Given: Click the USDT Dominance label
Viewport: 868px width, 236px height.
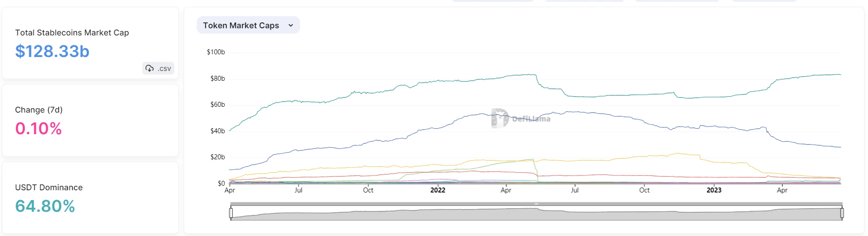Looking at the screenshot, I should [x=48, y=188].
